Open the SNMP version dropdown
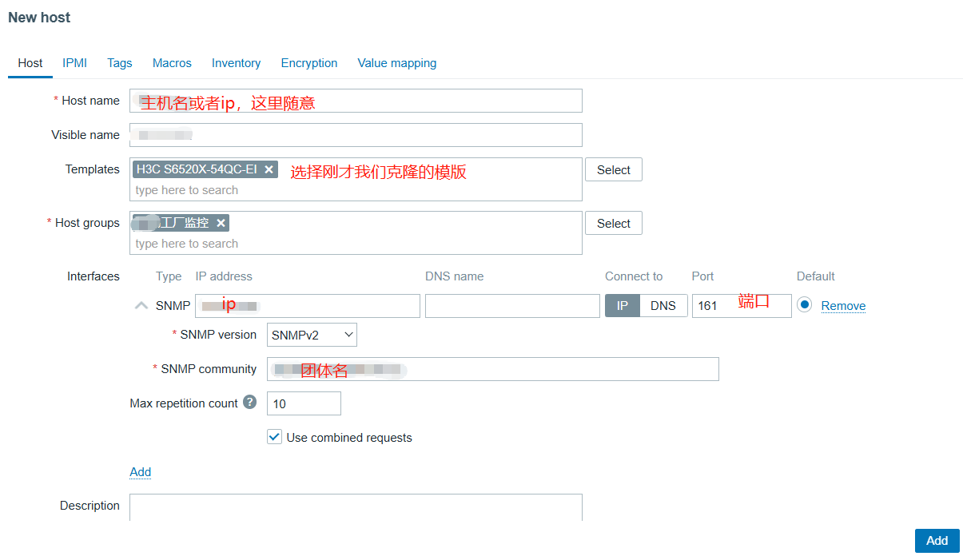The height and width of the screenshot is (560, 963). 312,335
